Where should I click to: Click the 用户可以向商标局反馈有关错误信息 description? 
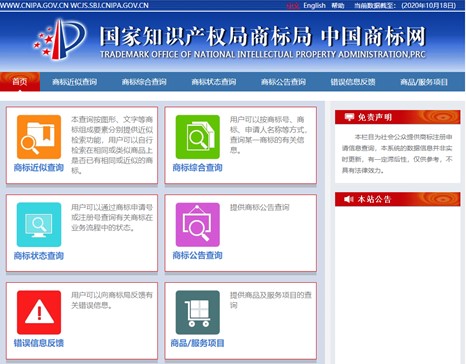[112, 300]
